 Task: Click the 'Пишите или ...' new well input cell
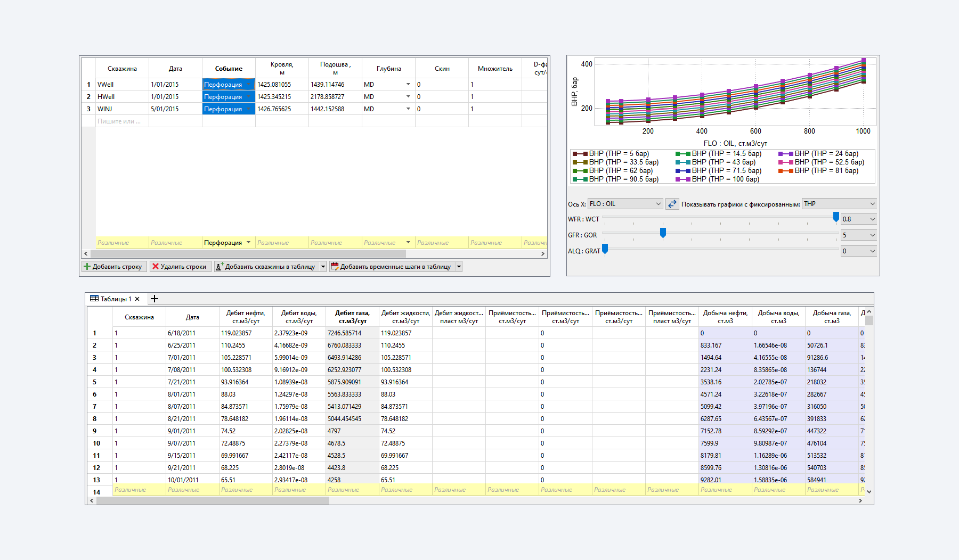tap(122, 121)
